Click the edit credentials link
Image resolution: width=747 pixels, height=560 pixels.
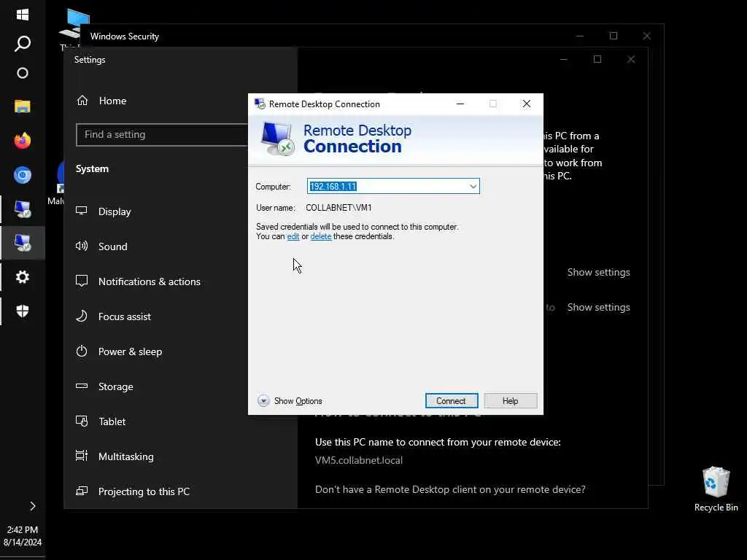(x=293, y=237)
